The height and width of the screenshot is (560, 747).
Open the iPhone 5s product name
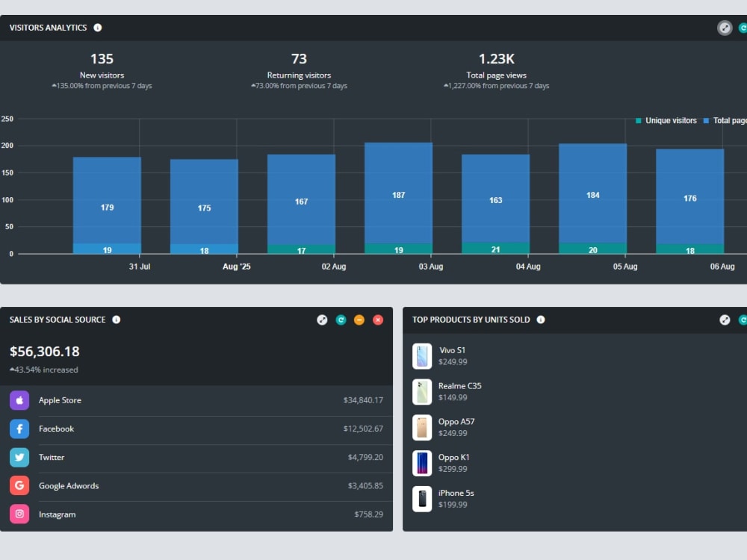pyautogui.click(x=456, y=494)
